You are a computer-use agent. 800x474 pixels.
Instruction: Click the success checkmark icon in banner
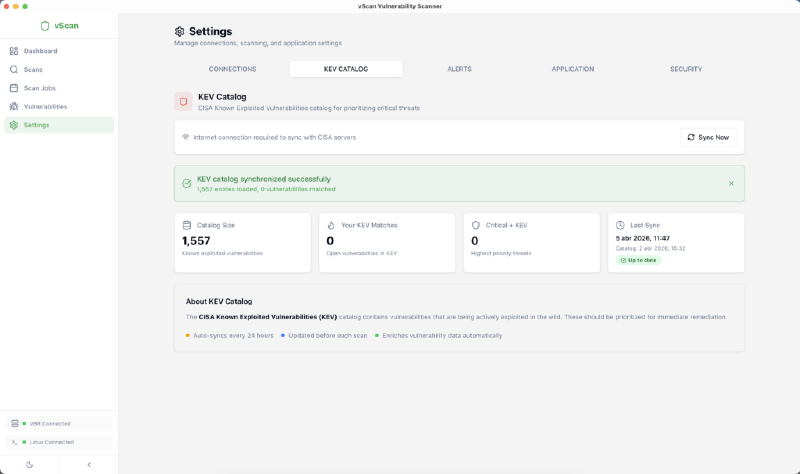[187, 184]
